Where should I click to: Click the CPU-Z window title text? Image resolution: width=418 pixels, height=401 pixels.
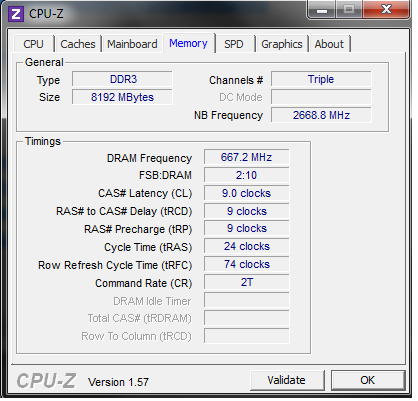46,14
